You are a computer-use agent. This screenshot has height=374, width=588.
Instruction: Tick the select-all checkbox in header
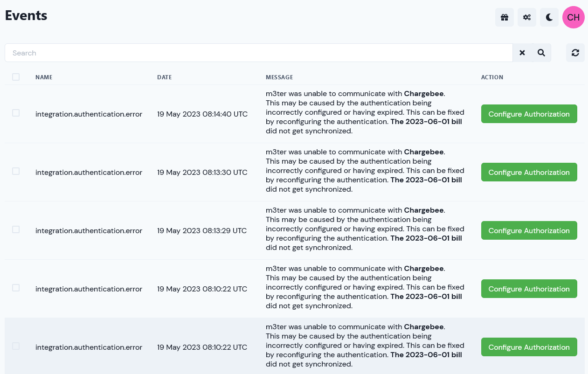16,77
